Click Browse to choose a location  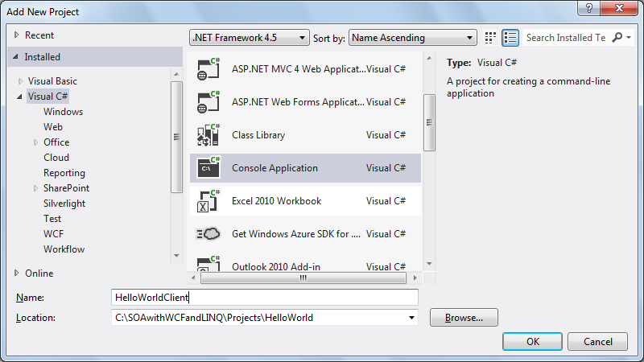point(464,318)
